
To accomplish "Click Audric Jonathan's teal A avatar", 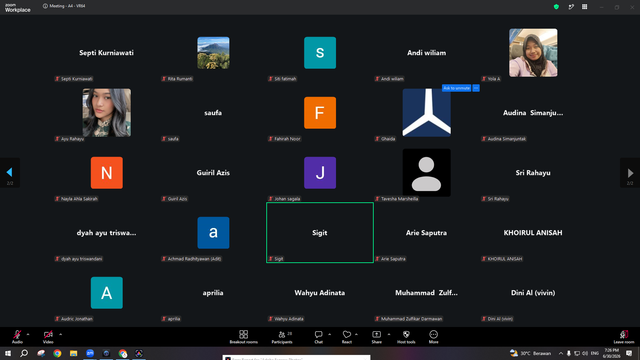I will point(107,293).
